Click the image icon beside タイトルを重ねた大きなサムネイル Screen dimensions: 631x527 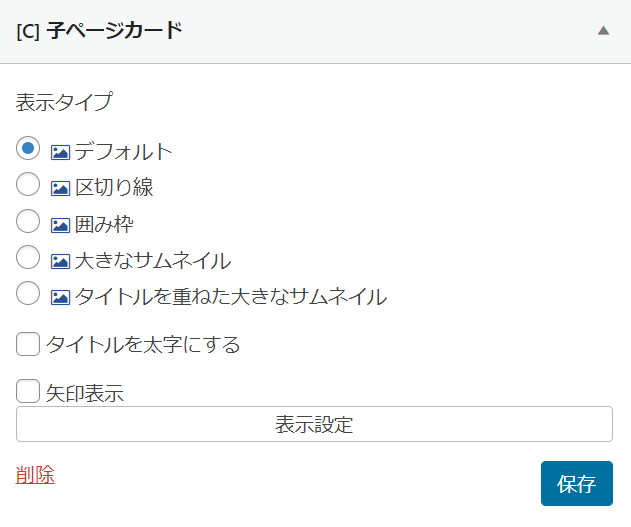pos(60,297)
